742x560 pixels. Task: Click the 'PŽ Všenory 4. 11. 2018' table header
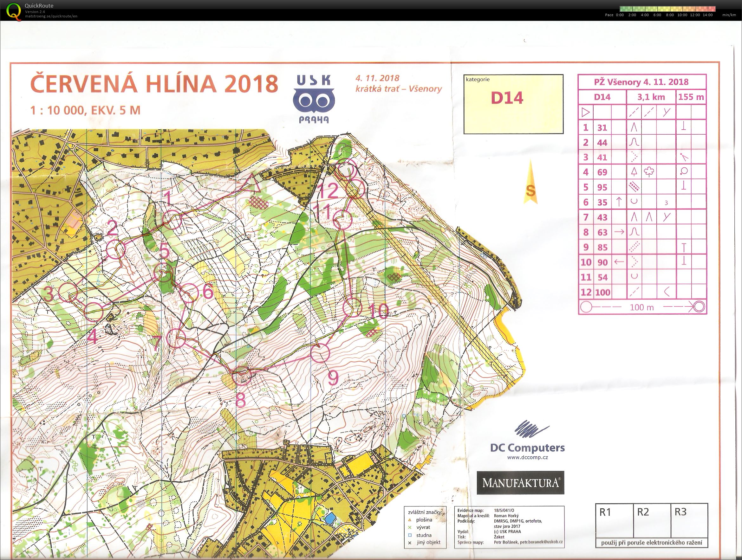tap(642, 82)
